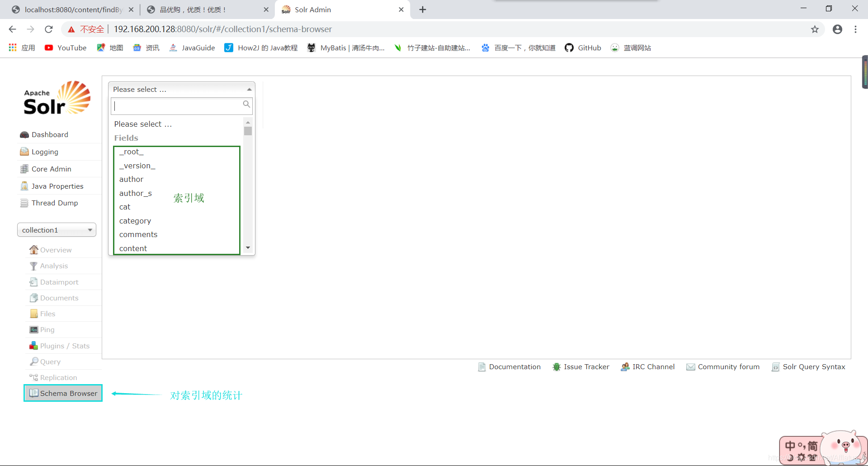This screenshot has height=466, width=868.
Task: Bookmark this page with star icon
Action: point(815,29)
